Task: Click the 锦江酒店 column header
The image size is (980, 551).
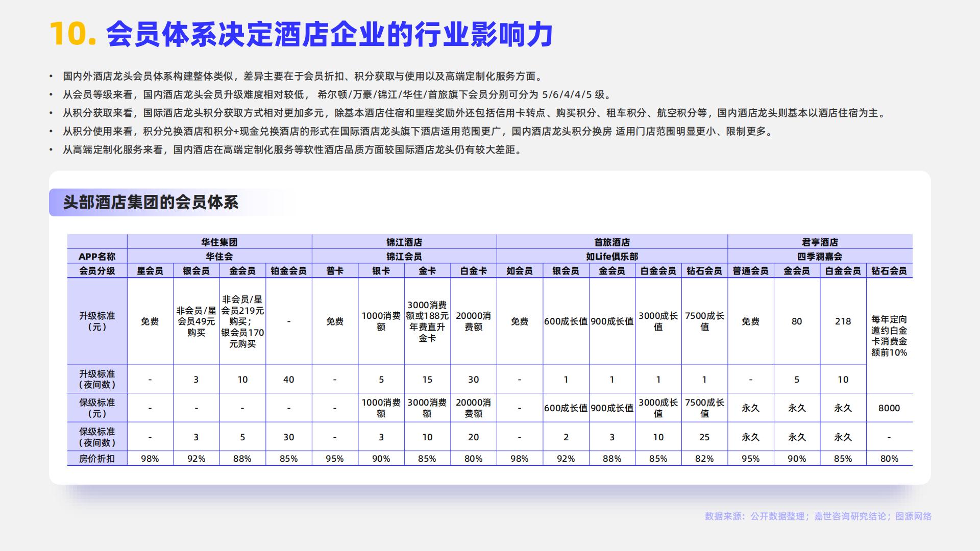Action: (x=404, y=242)
